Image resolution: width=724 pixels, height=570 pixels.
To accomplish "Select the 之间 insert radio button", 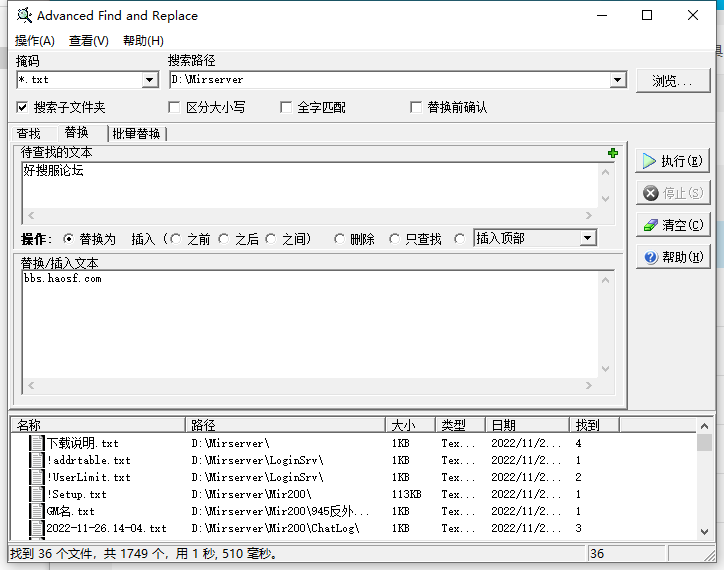I will [271, 239].
